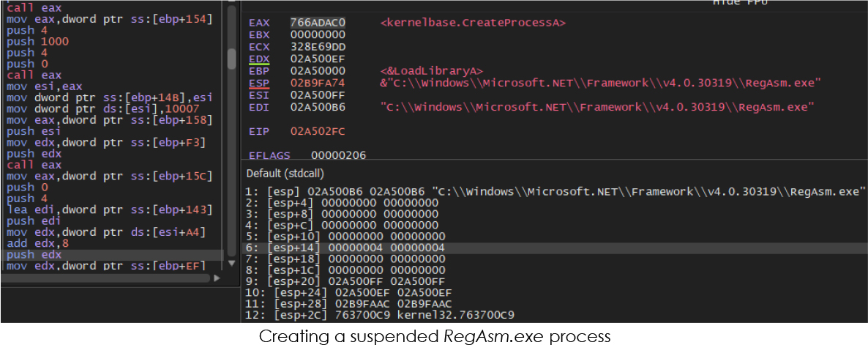
Task: Select stack argument 12: kernel32.763700C9
Action: 380,315
